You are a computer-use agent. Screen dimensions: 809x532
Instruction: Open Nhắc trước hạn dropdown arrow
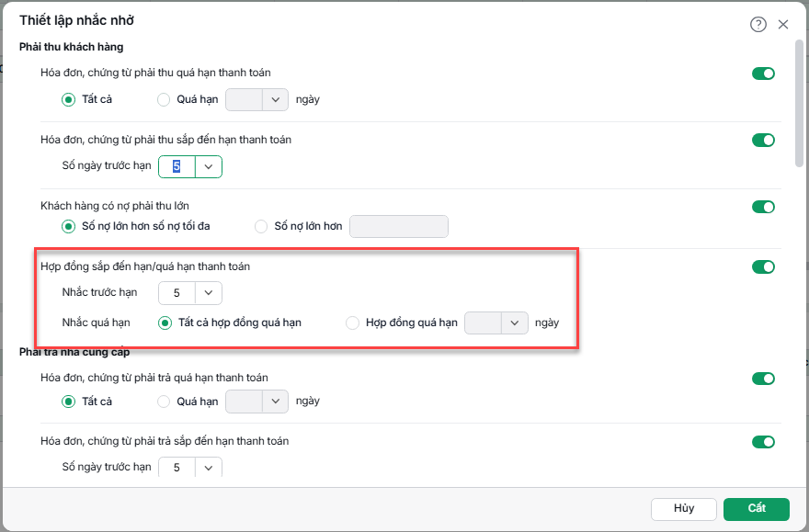pos(209,293)
